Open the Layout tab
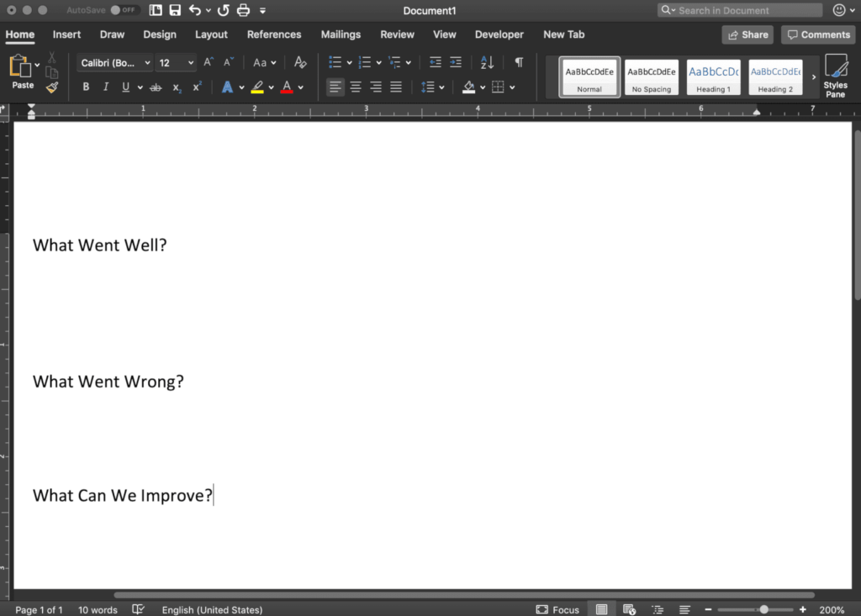The image size is (861, 616). pos(211,34)
